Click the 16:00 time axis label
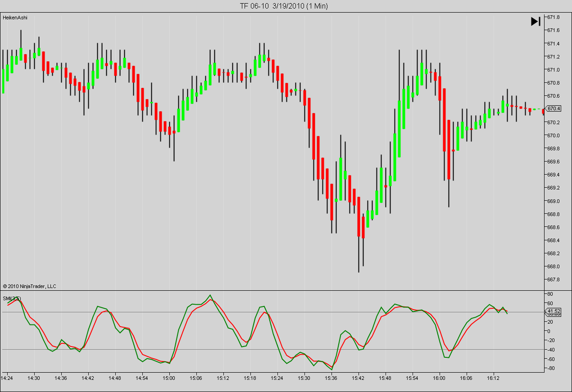Viewport: 572px width, 392px height. click(x=440, y=378)
